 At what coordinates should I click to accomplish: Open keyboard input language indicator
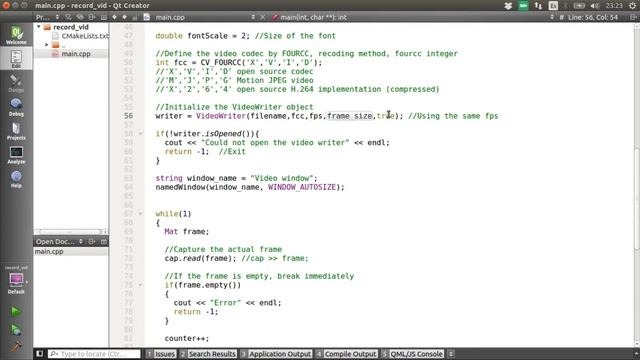pyautogui.click(x=553, y=6)
